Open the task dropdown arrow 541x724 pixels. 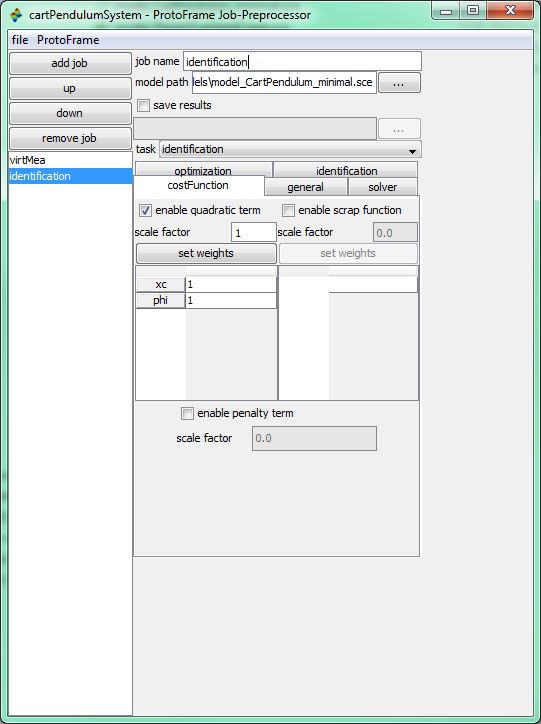tap(412, 151)
